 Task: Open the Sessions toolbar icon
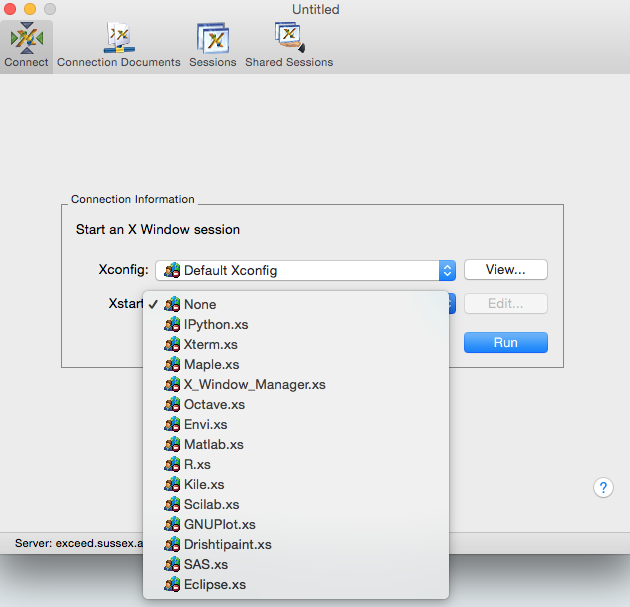[x=213, y=46]
